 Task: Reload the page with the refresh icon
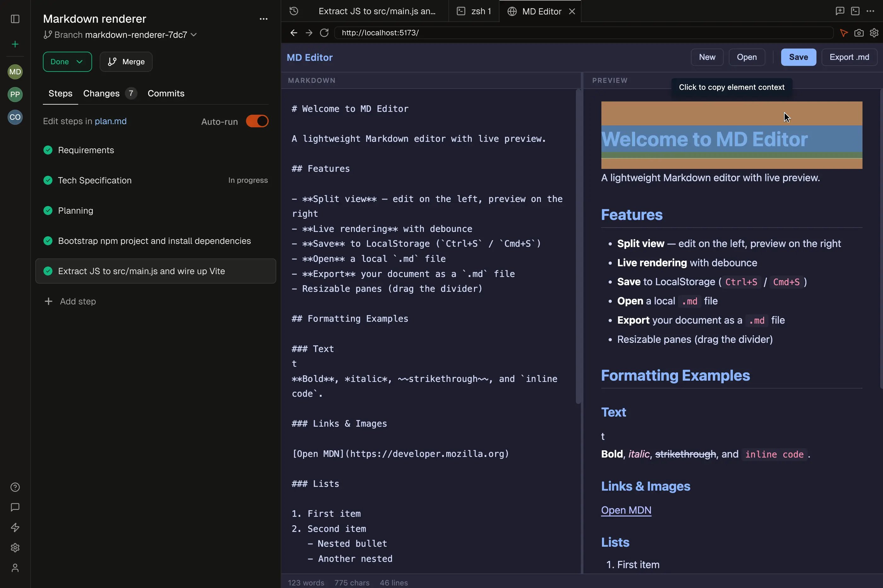coord(324,33)
